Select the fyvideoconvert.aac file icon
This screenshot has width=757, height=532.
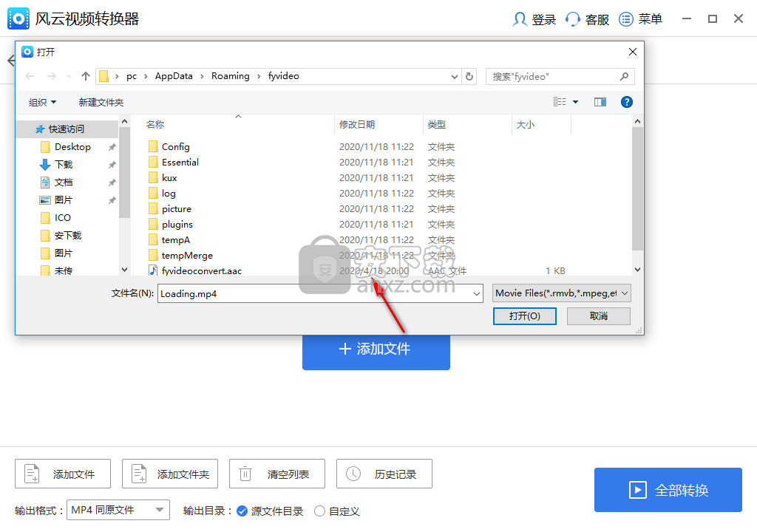coord(153,270)
